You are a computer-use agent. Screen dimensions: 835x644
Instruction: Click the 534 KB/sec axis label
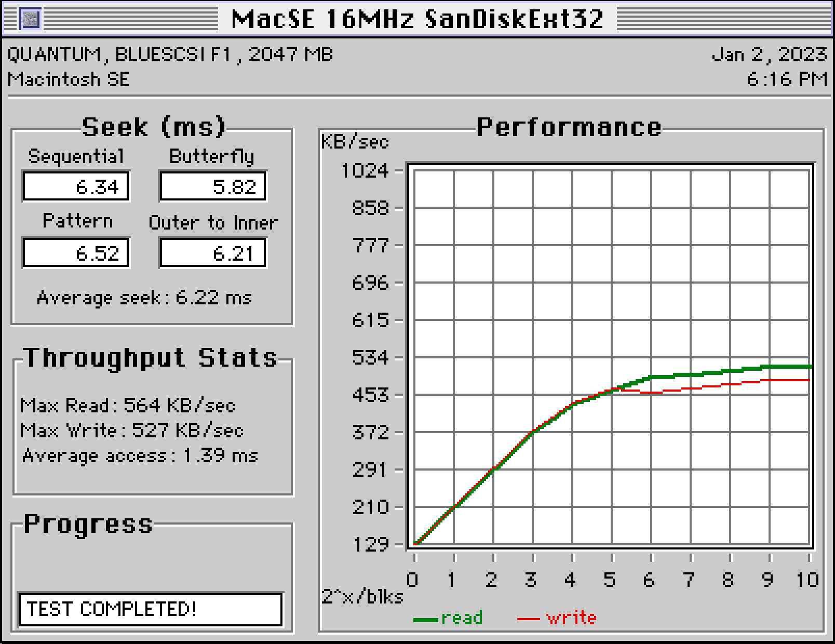(x=370, y=357)
